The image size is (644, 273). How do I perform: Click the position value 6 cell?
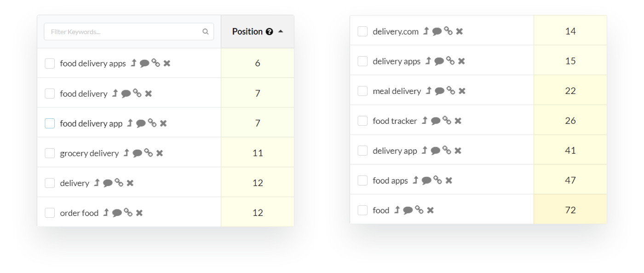pos(258,63)
